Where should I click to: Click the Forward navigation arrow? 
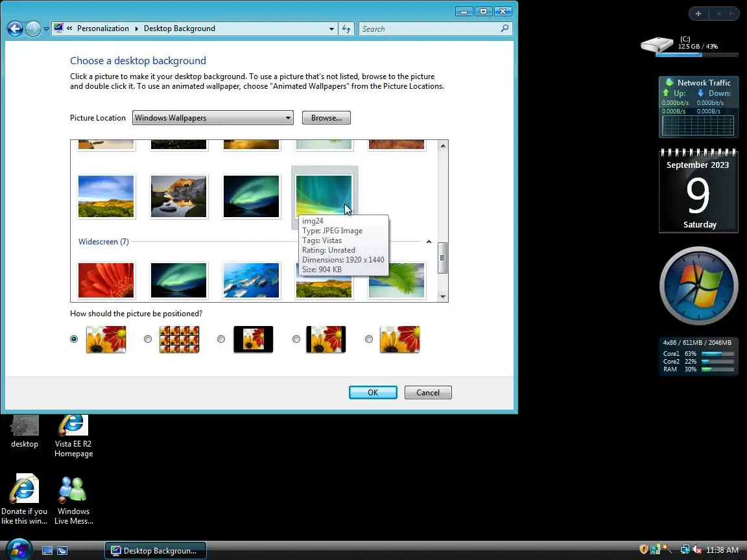(x=33, y=29)
